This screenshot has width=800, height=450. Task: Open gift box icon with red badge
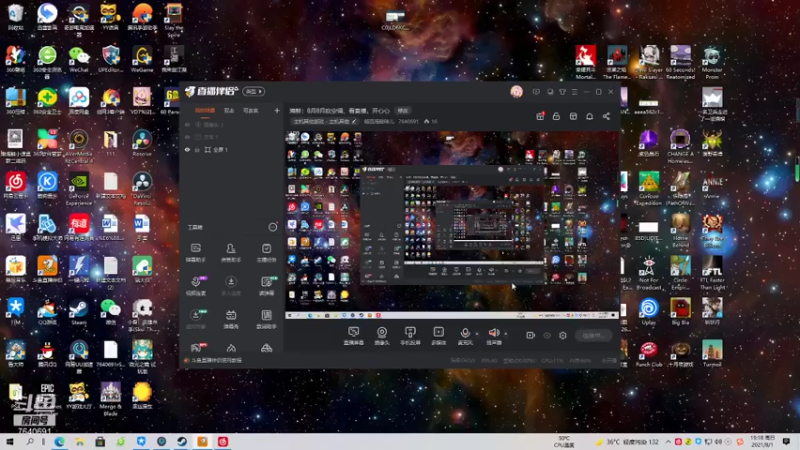click(540, 116)
